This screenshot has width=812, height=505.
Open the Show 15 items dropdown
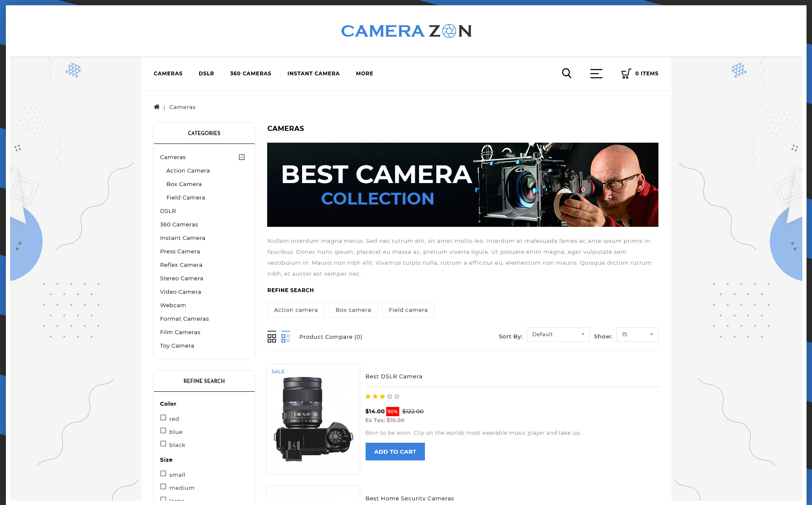pos(637,335)
